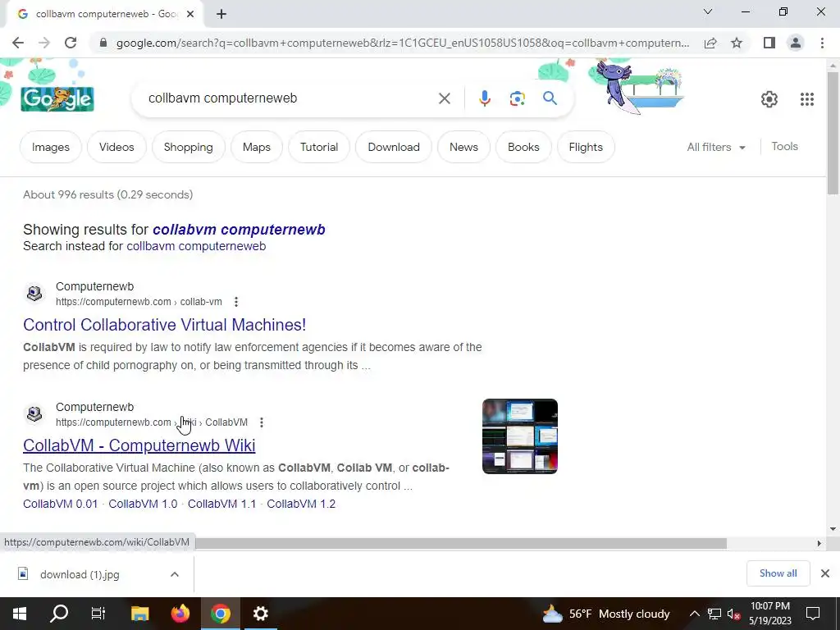
Task: Click the address bar URL
Action: tap(402, 43)
